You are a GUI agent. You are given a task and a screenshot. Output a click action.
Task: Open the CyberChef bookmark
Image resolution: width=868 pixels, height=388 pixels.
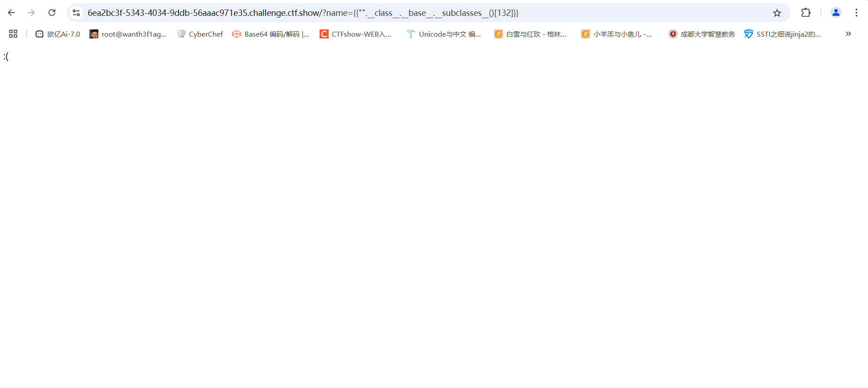[200, 34]
